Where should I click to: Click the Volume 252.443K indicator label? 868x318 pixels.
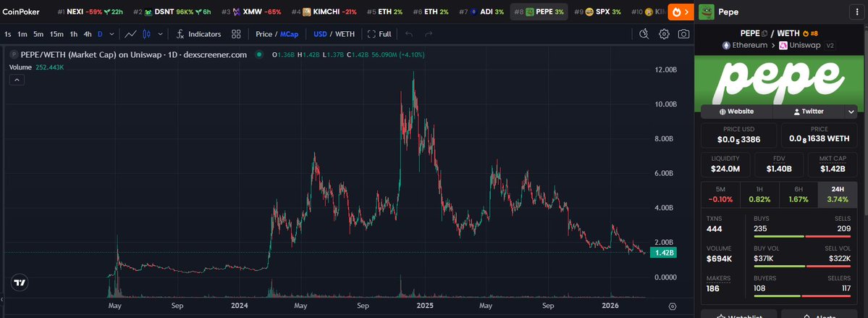tap(36, 67)
